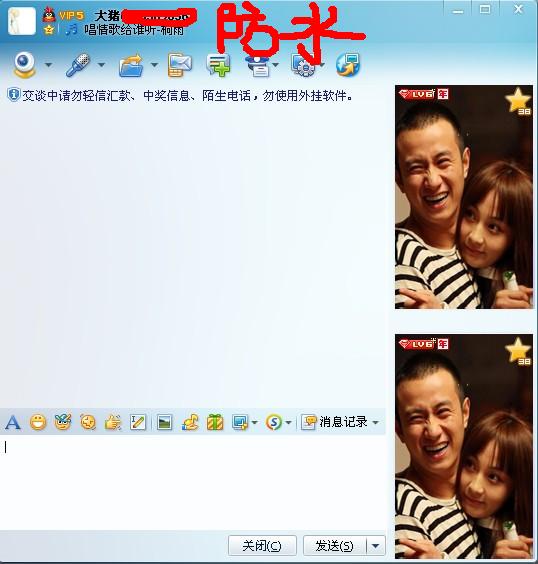Image resolution: width=538 pixels, height=564 pixels.
Task: Open VIP magic emoticons icon
Action: 63,422
